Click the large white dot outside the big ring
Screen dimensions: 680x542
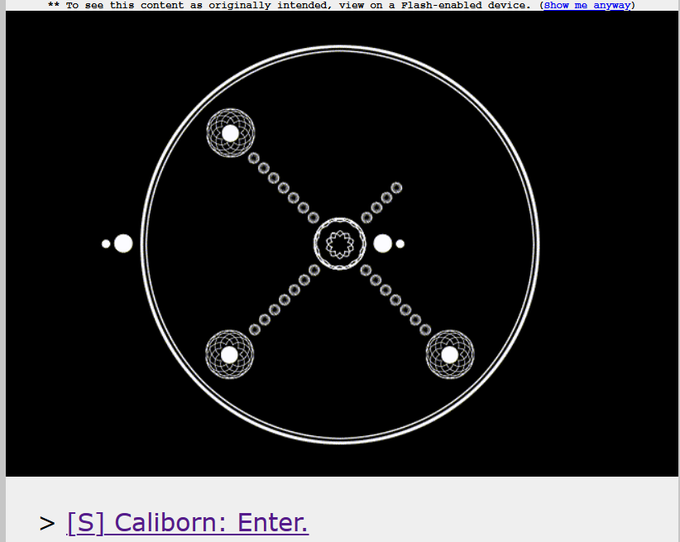coord(124,244)
